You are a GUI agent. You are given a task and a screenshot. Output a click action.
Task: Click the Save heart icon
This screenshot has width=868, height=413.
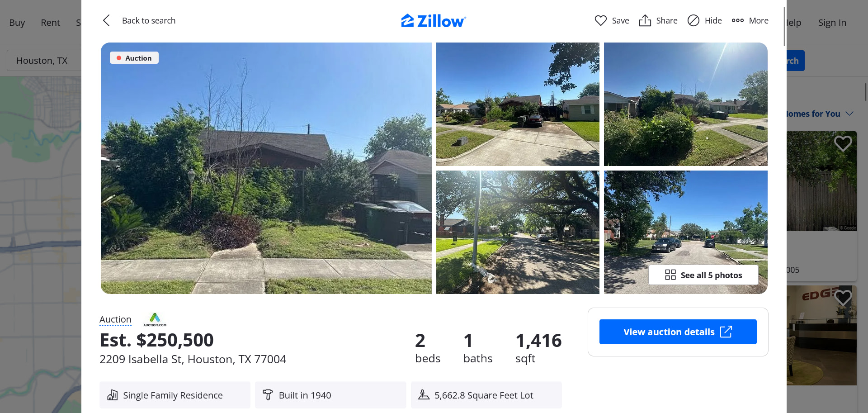[x=600, y=20]
